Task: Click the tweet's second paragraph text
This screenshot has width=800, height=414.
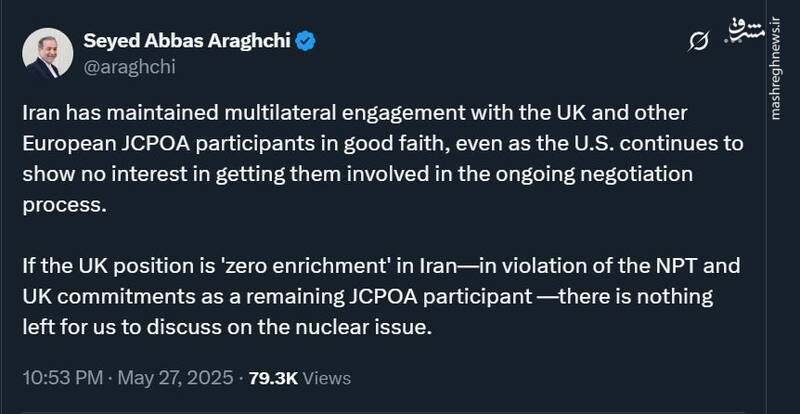Action: point(380,297)
